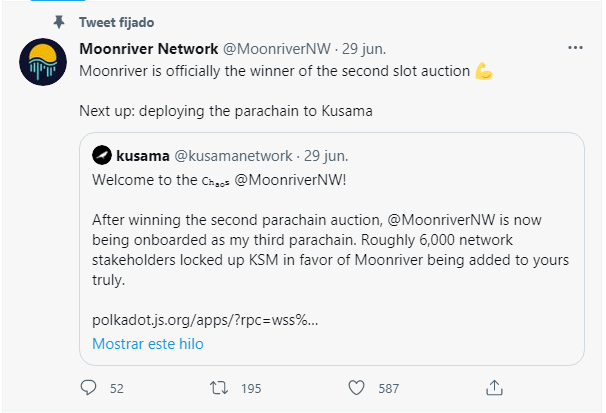606x413 pixels.
Task: Click the 587 likes count
Action: [x=387, y=388]
